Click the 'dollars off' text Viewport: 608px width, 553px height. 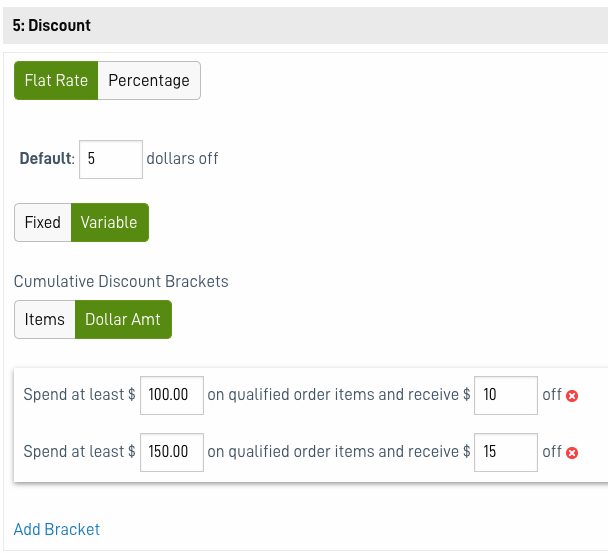pyautogui.click(x=182, y=159)
